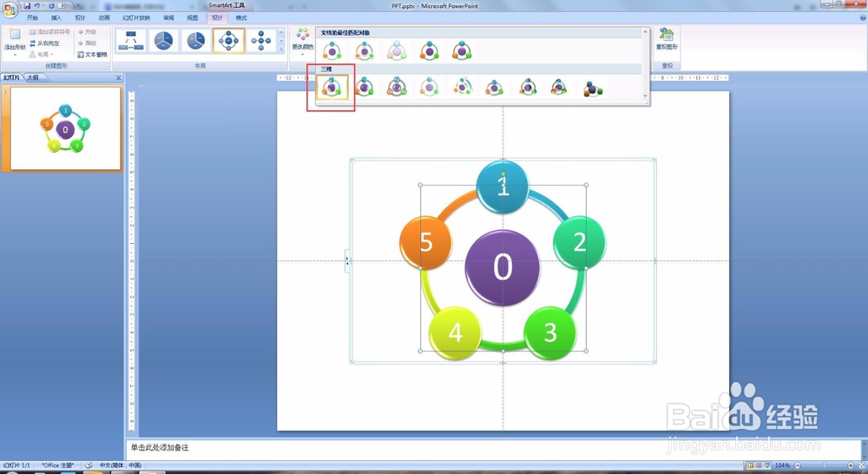Select third 三维 3D style
This screenshot has width=868, height=474.
point(397,87)
